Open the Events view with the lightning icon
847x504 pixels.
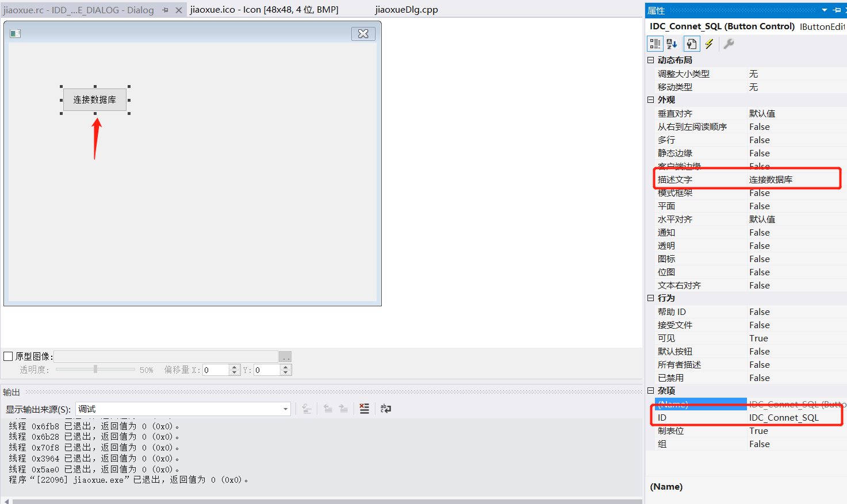tap(709, 43)
